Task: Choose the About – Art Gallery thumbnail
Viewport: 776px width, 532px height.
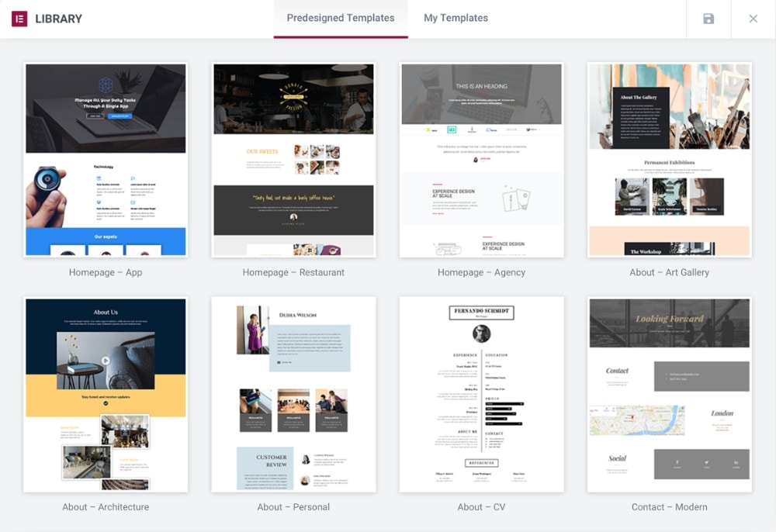Action: coord(669,160)
